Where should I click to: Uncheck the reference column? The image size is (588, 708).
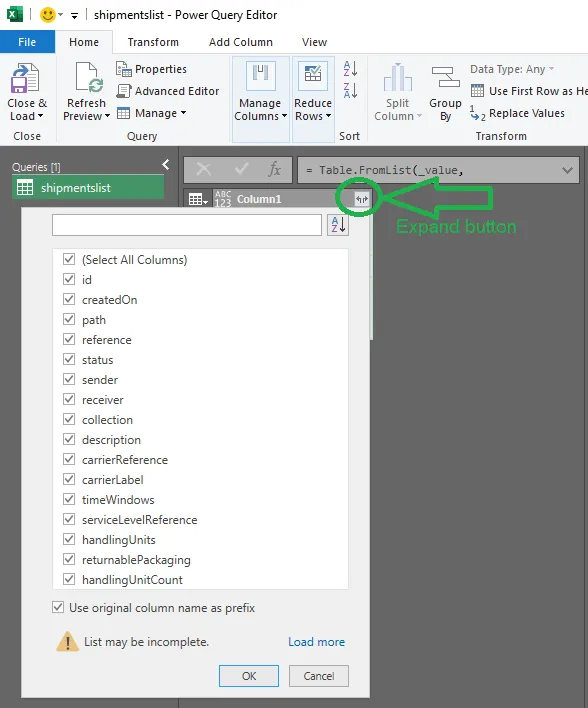point(69,339)
